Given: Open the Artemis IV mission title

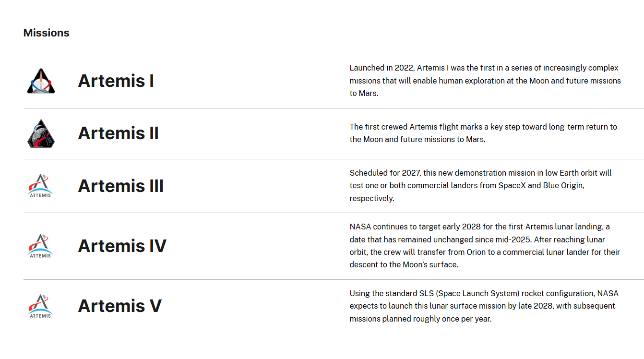Looking at the screenshot, I should click(122, 246).
